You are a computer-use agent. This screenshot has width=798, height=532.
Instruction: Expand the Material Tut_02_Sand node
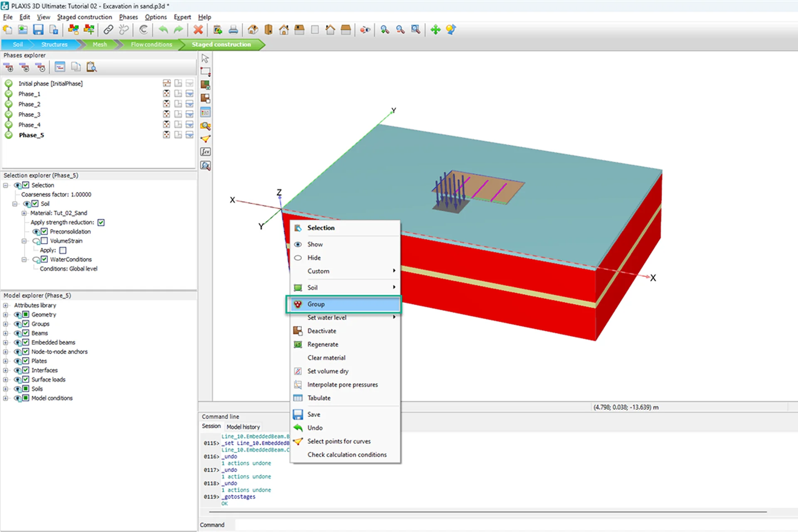[x=24, y=213]
